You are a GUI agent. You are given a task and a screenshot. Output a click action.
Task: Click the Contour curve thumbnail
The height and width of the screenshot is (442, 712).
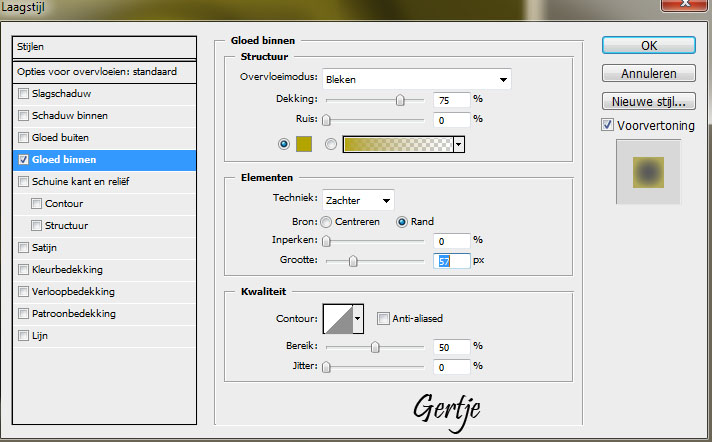pyautogui.click(x=338, y=319)
